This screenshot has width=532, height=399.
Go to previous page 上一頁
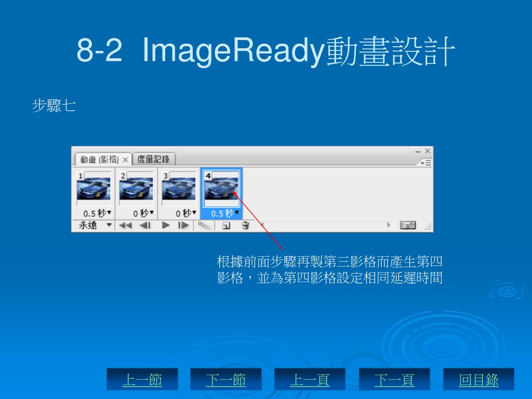(x=310, y=380)
